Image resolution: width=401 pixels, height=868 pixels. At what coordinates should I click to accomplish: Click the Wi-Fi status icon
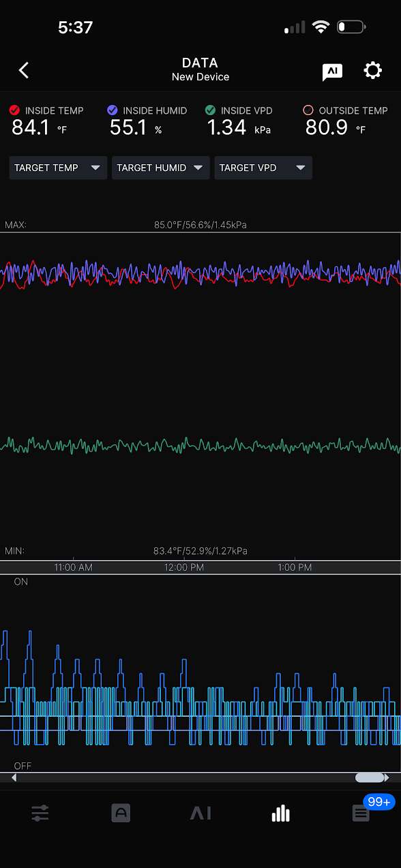tap(321, 27)
